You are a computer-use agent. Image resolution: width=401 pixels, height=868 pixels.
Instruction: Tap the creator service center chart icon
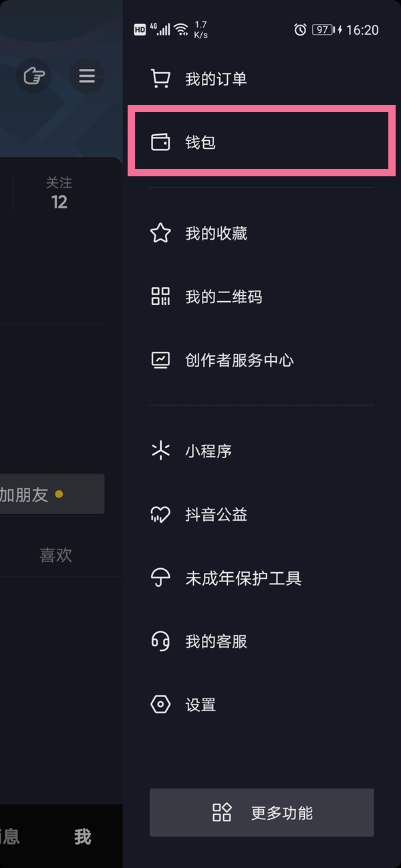coord(160,361)
